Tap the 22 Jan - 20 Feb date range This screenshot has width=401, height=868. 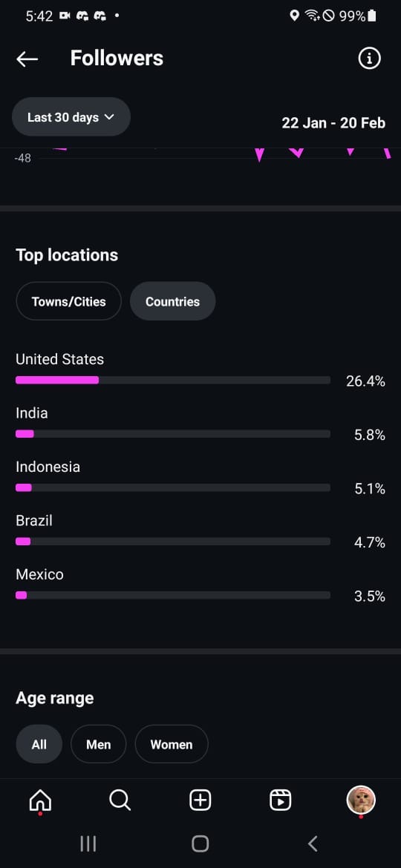(333, 122)
